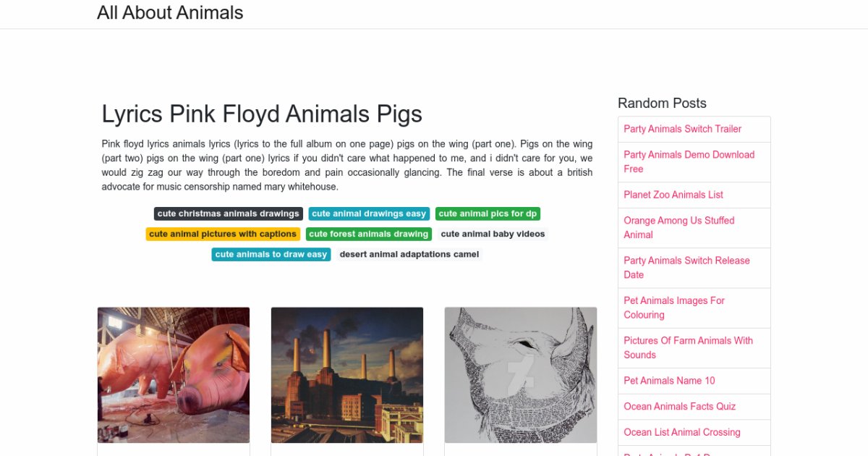Click 'desert animal adaptations camel' tag
The height and width of the screenshot is (456, 868).
click(409, 254)
